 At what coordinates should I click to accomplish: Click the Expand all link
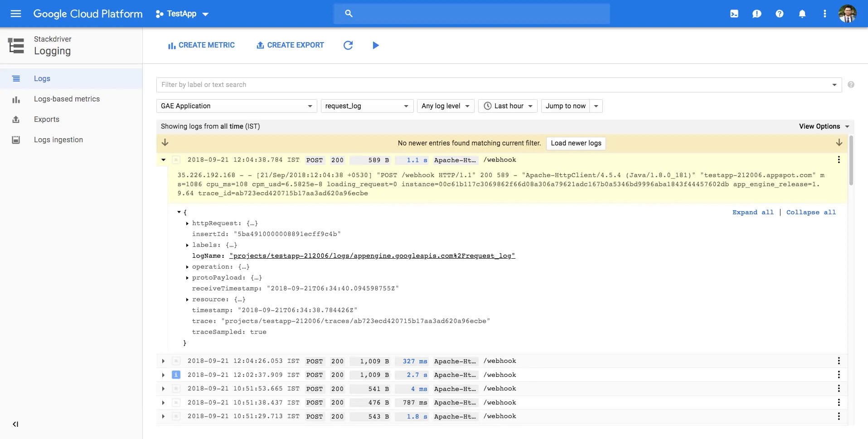tap(753, 212)
